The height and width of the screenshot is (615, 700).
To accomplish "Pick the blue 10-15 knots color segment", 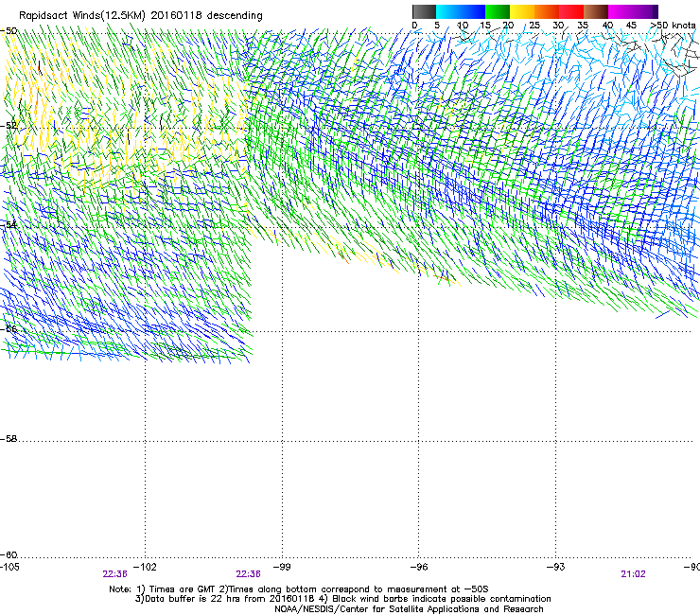I will [473, 11].
